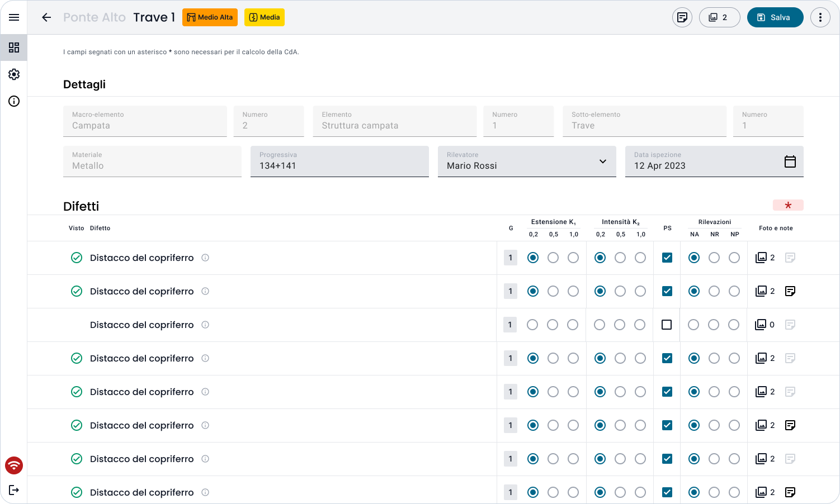Click the yellow Media badge

coord(265,17)
